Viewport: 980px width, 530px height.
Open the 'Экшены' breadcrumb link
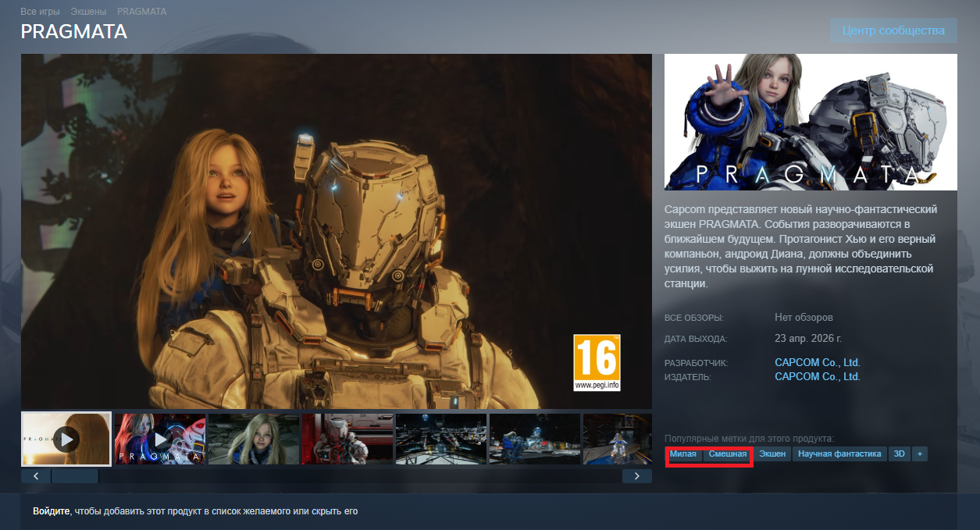click(x=88, y=12)
